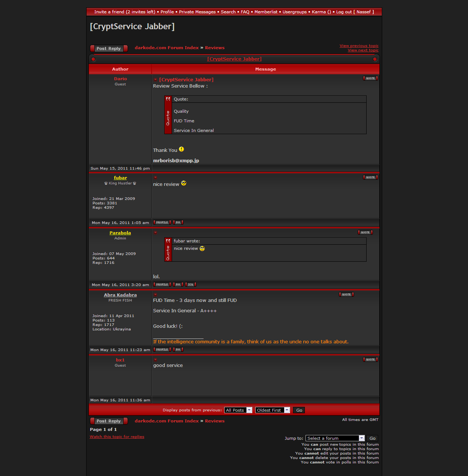
Task: Quote Abra Kadabra's post
Action: click(346, 295)
